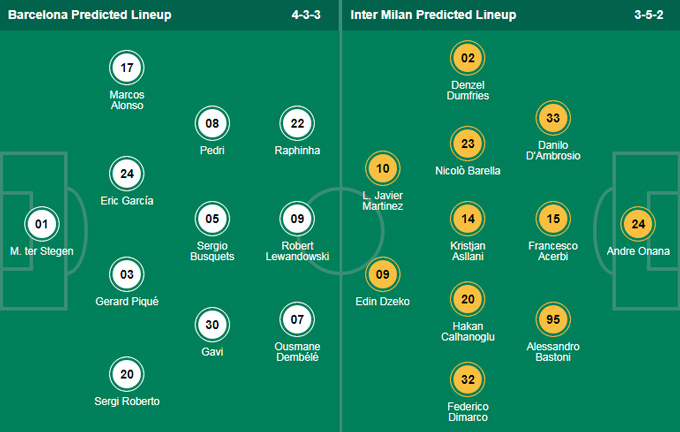Image resolution: width=680 pixels, height=432 pixels.
Task: Click the 4-3-3 formation label
Action: click(x=306, y=15)
